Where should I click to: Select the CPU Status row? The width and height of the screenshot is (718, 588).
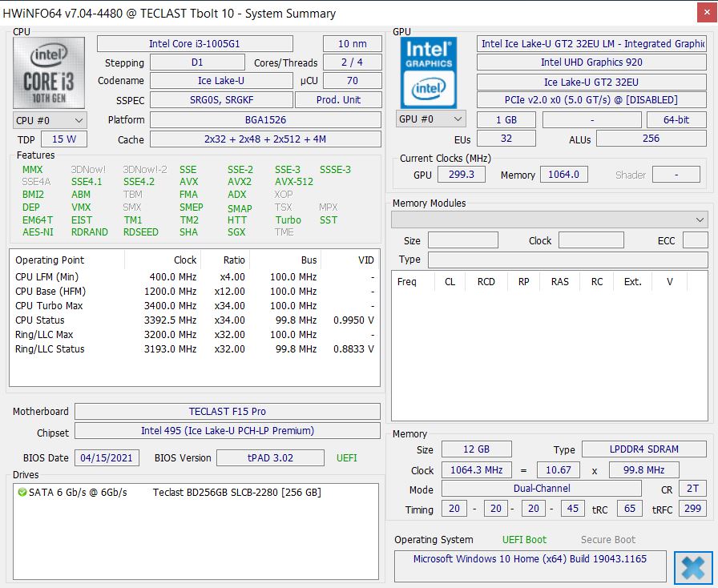[x=195, y=320]
